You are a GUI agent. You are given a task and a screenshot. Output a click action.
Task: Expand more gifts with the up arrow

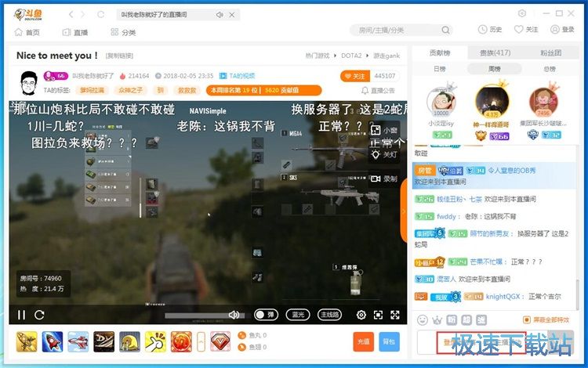[201, 342]
